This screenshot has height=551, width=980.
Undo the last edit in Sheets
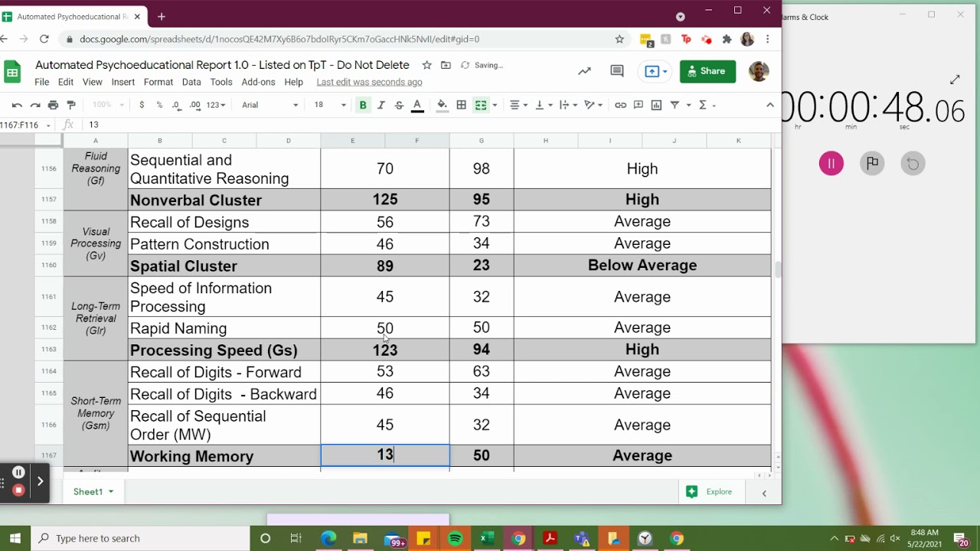pos(17,105)
